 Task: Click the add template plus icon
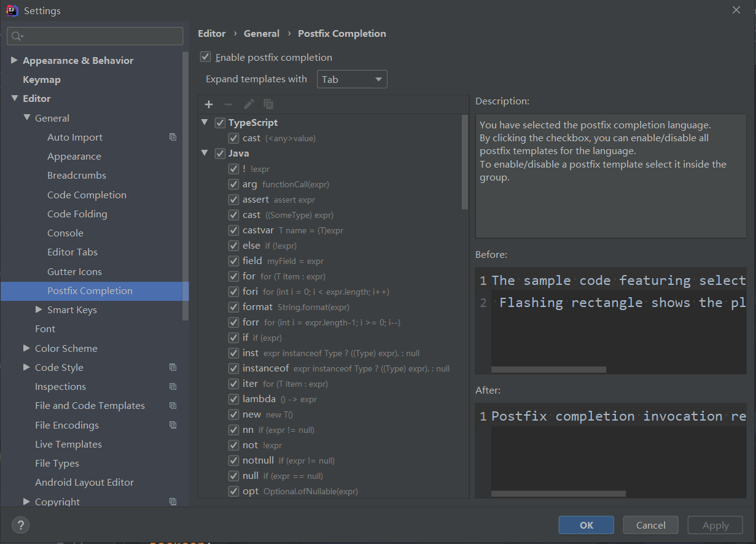click(x=209, y=104)
